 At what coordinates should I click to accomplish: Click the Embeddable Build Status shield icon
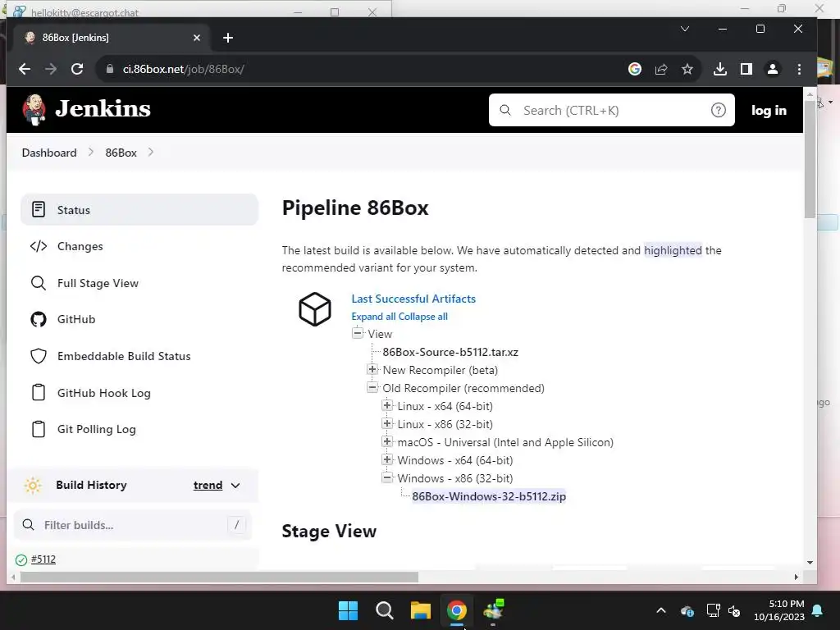39,356
